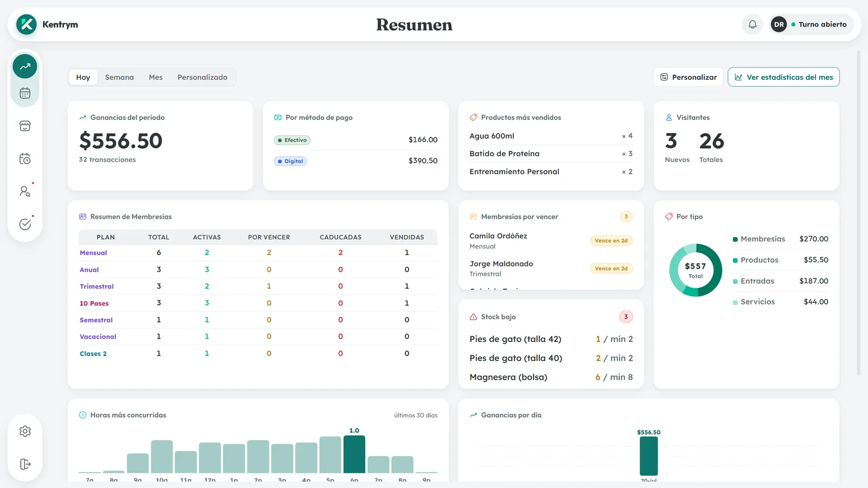
Task: Click the page vertical scrollbar
Action: 859,213
